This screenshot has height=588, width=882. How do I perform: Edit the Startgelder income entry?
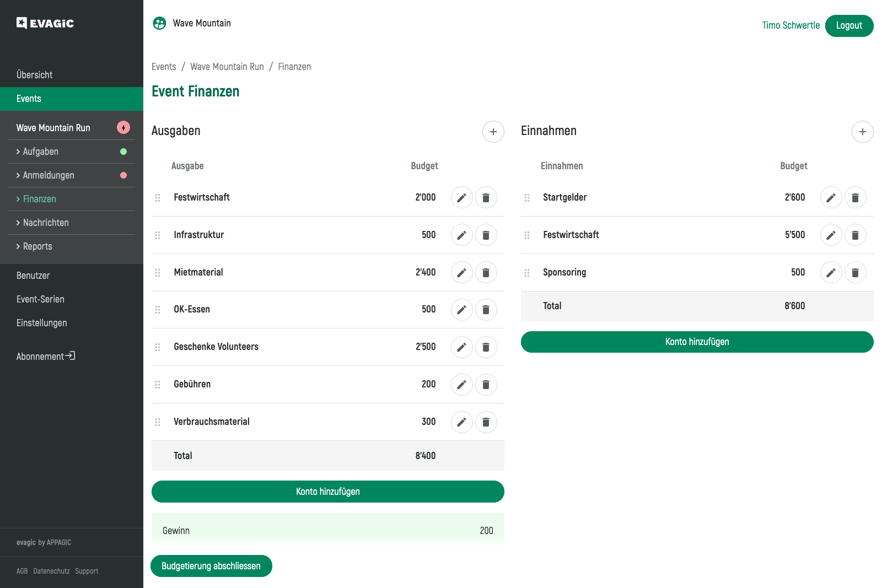click(831, 197)
